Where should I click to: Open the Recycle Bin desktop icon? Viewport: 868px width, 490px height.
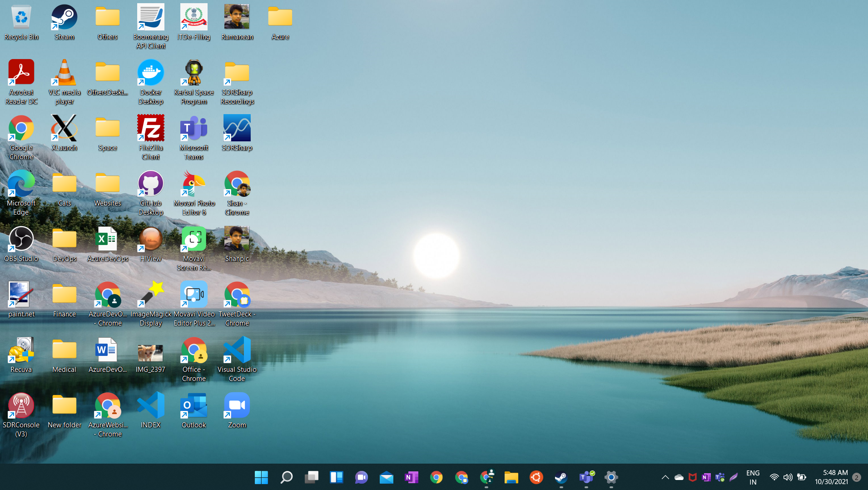[x=21, y=22]
